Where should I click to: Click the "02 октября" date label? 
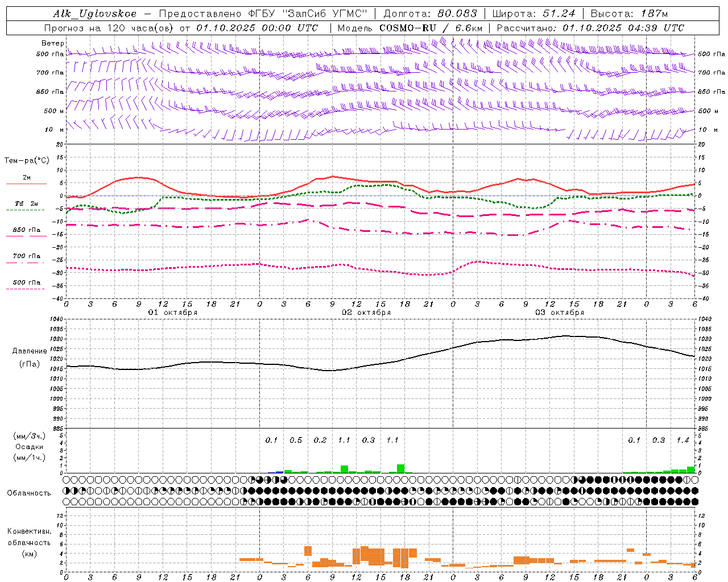coord(366,313)
